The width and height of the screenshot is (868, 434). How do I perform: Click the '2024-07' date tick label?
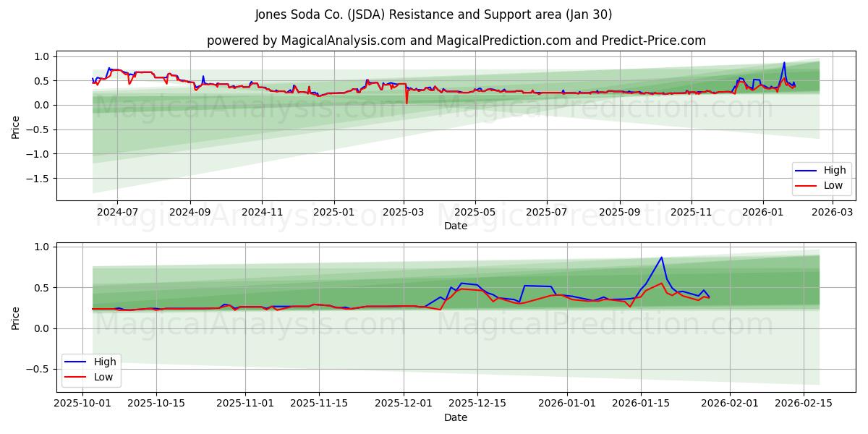click(117, 213)
